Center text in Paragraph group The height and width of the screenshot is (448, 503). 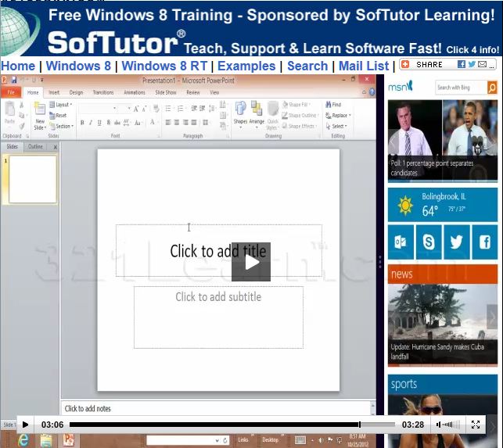tap(177, 123)
